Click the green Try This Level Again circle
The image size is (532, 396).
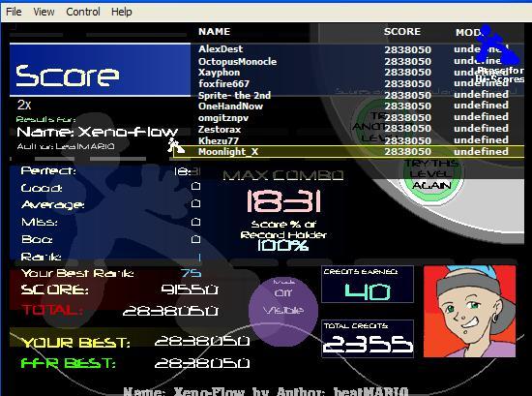point(431,173)
